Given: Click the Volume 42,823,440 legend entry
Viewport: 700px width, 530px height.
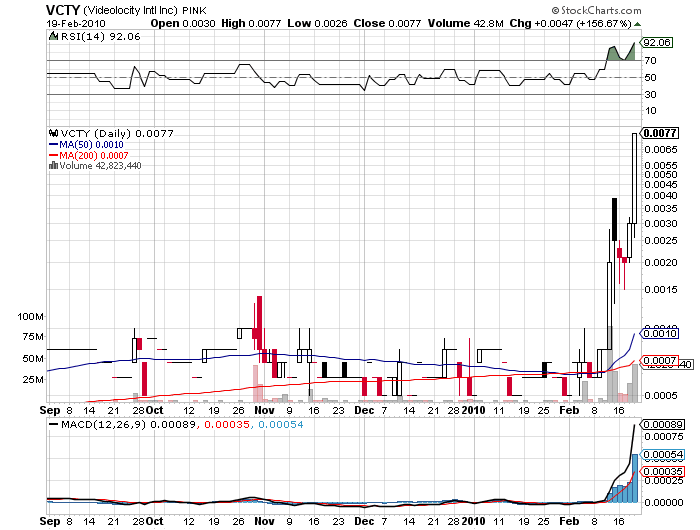Looking at the screenshot, I should point(100,166).
